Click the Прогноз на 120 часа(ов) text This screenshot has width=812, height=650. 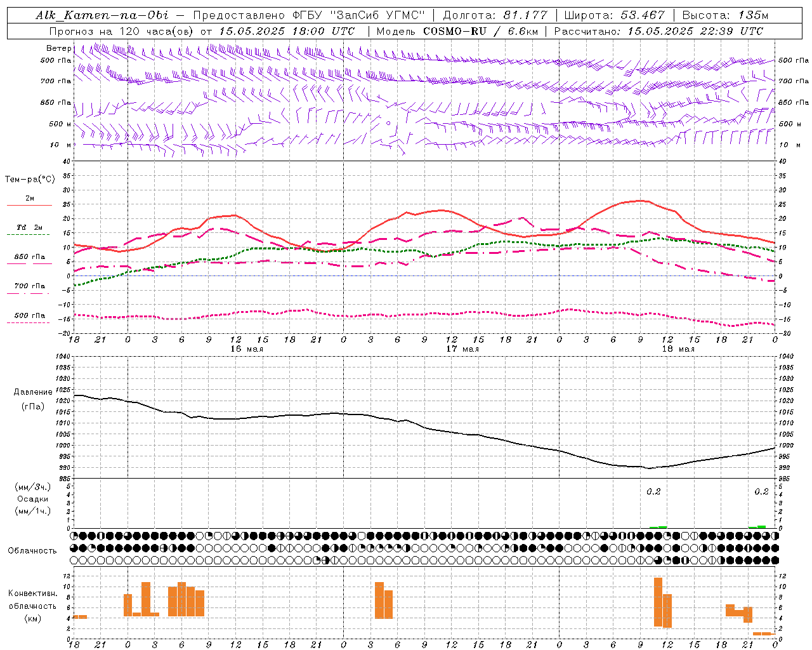[121, 31]
